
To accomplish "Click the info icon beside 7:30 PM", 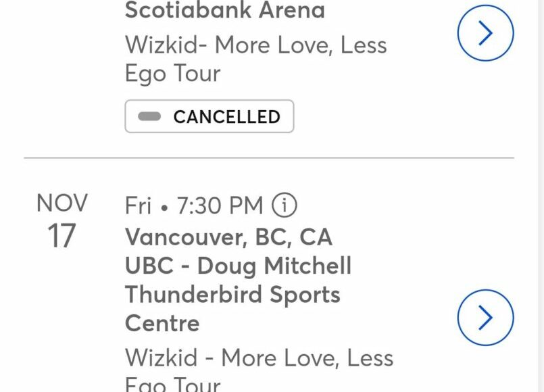I will pyautogui.click(x=284, y=205).
